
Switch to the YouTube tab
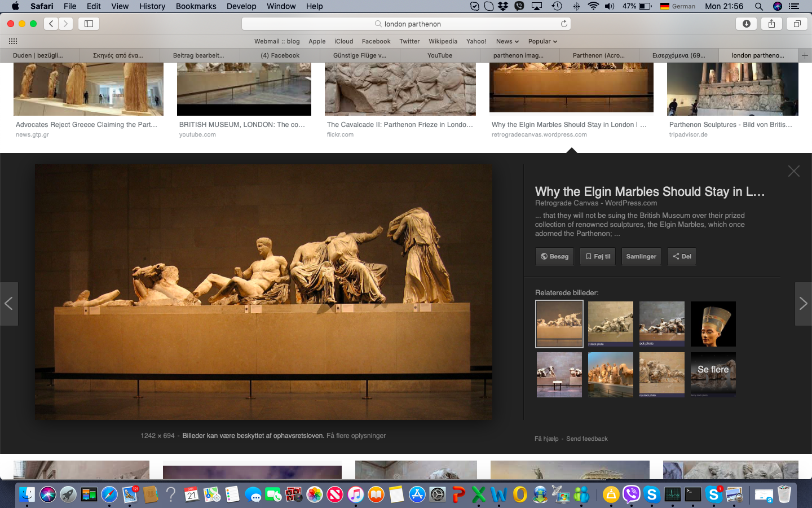tap(440, 55)
